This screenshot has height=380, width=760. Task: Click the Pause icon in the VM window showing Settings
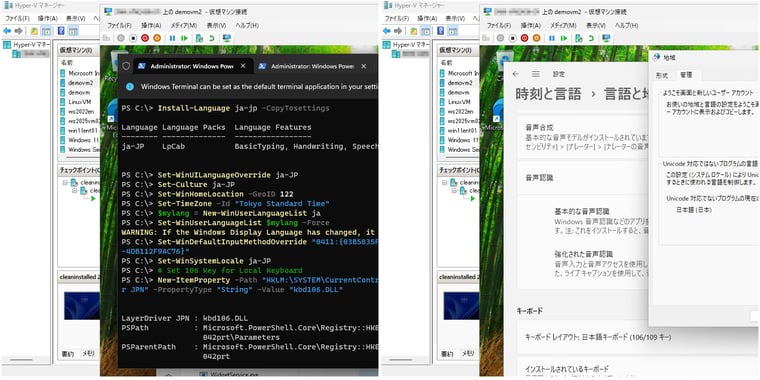point(553,38)
